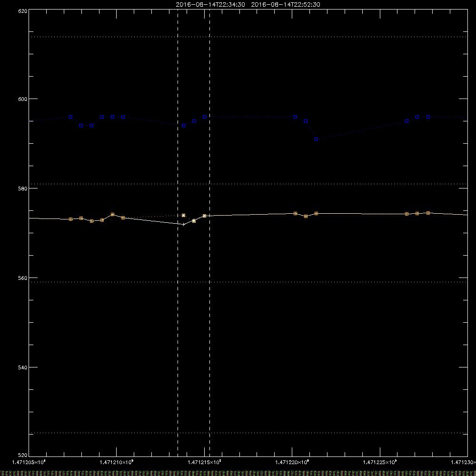Click the y-axis label 520

point(23,455)
